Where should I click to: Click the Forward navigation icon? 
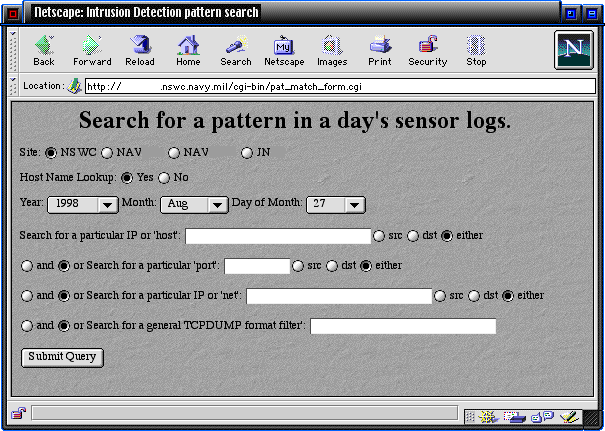(x=92, y=48)
